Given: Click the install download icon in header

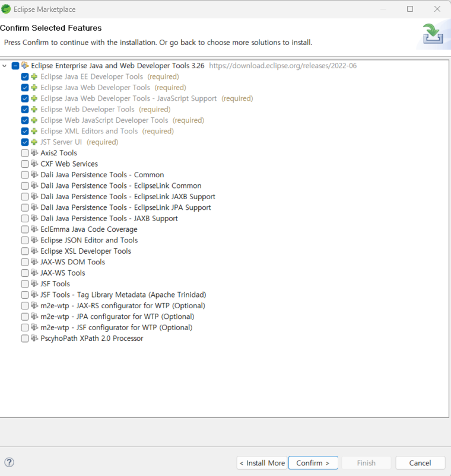Looking at the screenshot, I should pyautogui.click(x=433, y=34).
